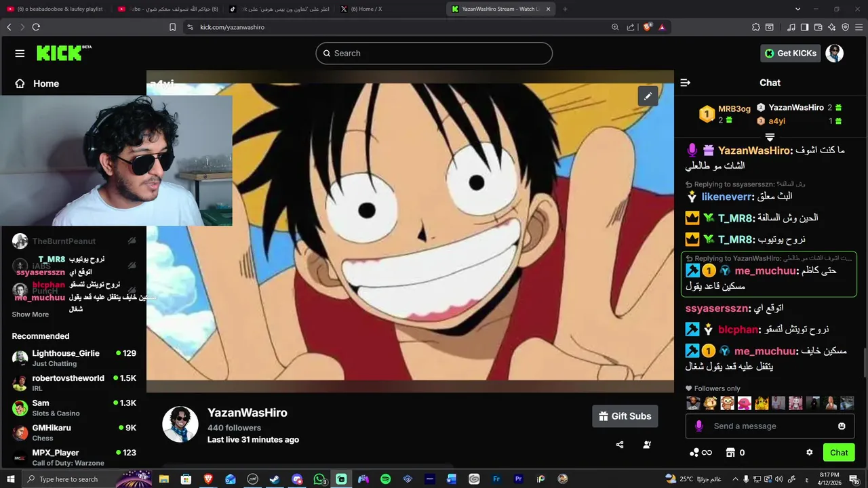The height and width of the screenshot is (488, 868).
Task: Click the Gift Subs button
Action: pos(625,416)
